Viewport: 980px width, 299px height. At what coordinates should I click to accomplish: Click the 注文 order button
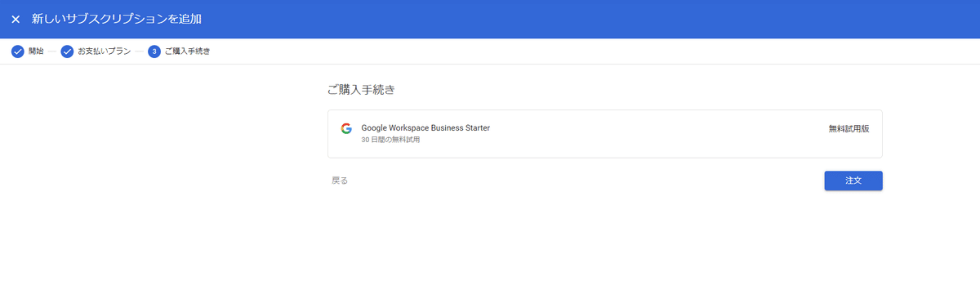(853, 181)
